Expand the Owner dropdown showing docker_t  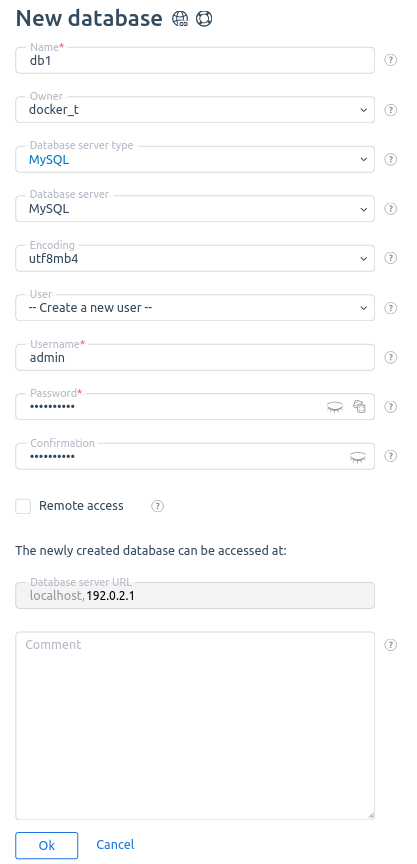coord(195,110)
